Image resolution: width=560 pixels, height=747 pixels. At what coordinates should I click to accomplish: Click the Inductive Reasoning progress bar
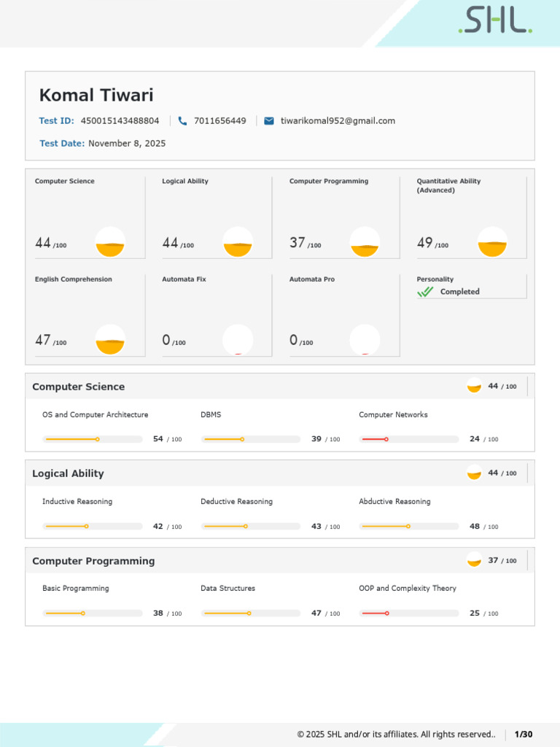click(x=93, y=527)
